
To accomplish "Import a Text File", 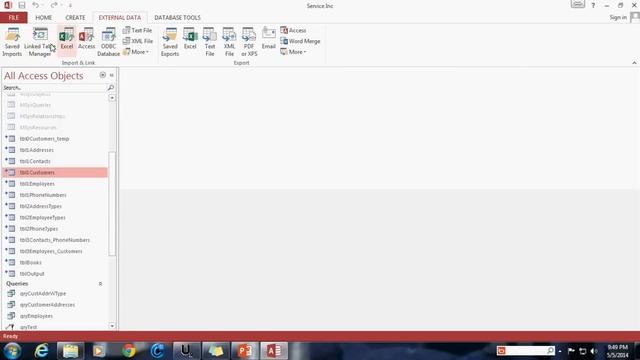I will tap(137, 30).
